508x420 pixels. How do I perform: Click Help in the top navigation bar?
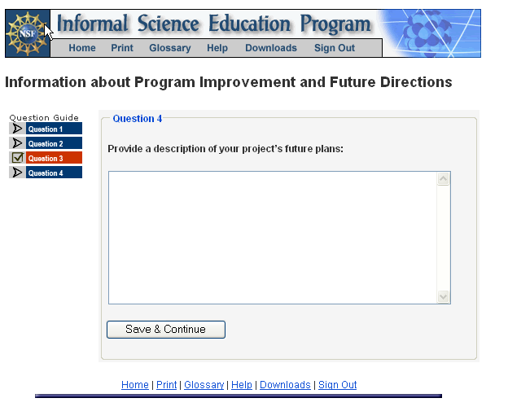pyautogui.click(x=217, y=48)
